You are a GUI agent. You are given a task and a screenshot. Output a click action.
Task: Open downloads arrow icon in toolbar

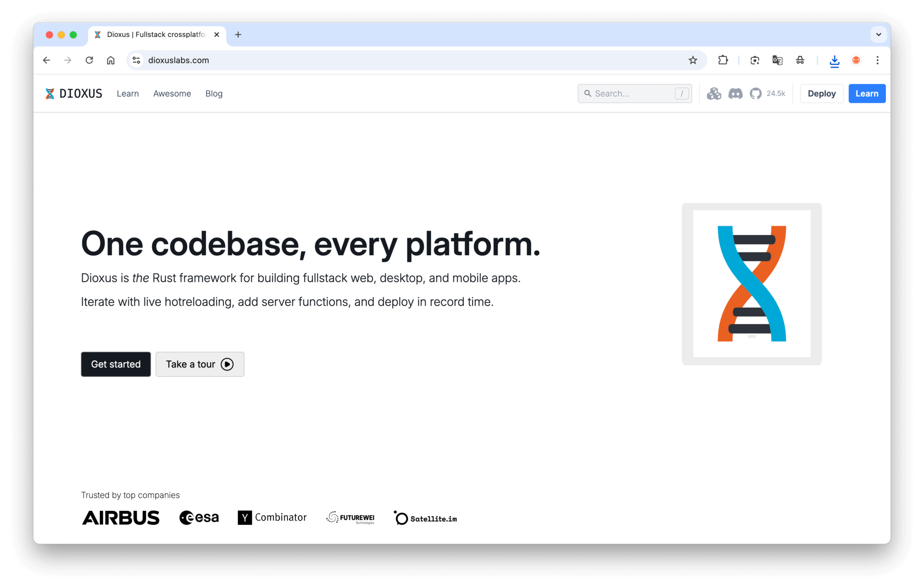(834, 61)
